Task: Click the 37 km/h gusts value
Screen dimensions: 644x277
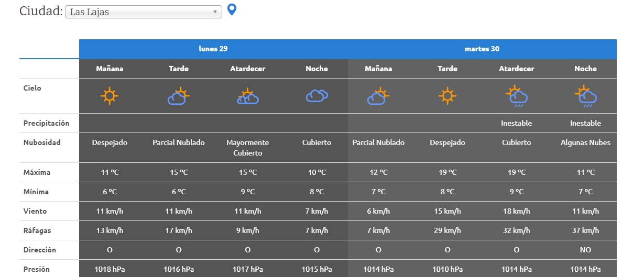Action: point(585,230)
